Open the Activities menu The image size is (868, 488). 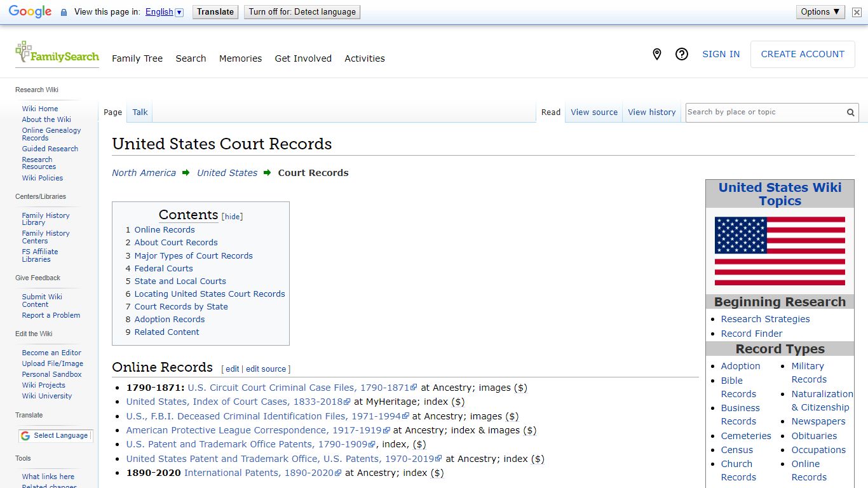[365, 58]
